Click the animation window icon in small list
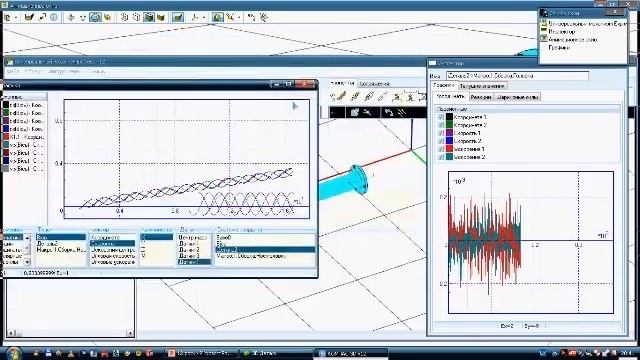The height and width of the screenshot is (360, 640). (x=544, y=38)
